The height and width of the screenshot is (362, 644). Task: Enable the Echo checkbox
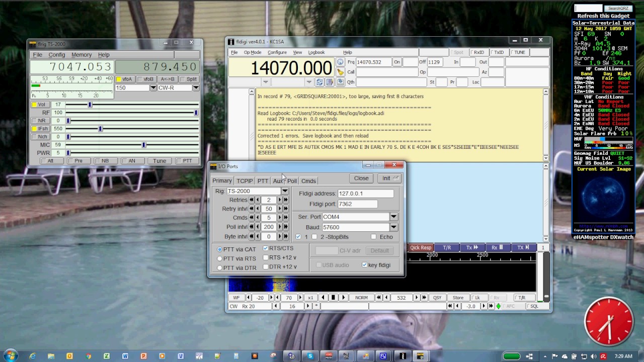click(x=373, y=237)
